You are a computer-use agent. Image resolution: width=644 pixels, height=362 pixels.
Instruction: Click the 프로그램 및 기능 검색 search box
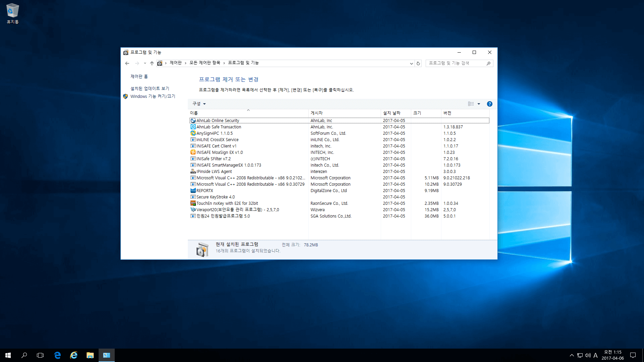(x=456, y=63)
